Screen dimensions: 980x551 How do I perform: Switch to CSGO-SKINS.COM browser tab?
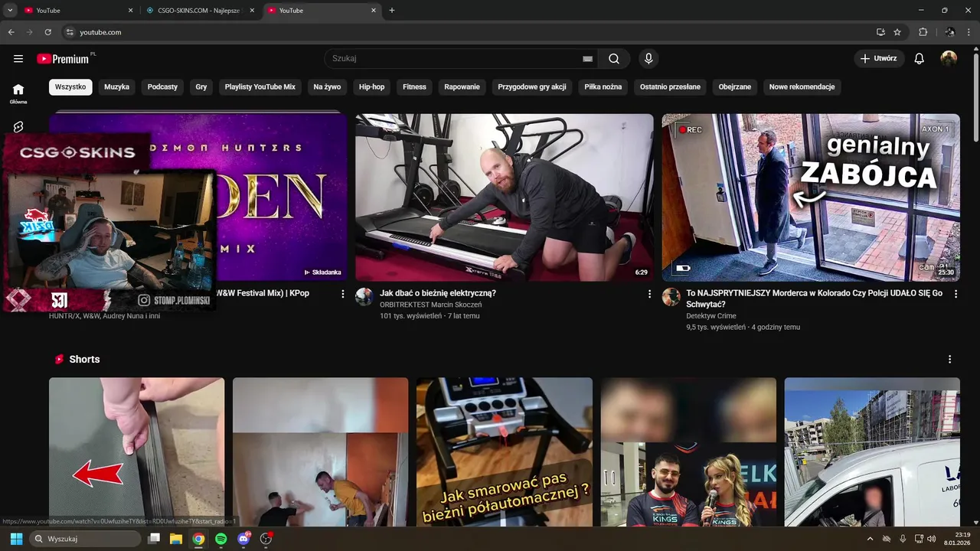click(201, 11)
